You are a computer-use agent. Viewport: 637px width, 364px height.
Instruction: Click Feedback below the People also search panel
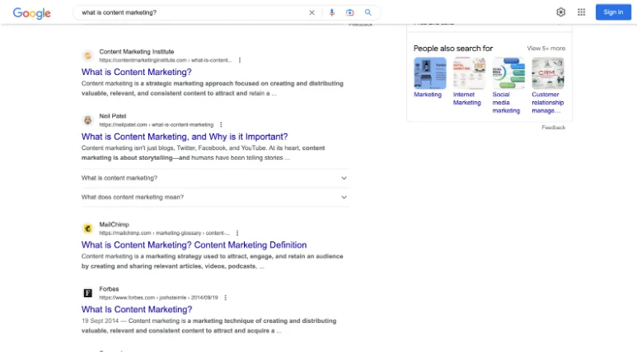tap(553, 128)
